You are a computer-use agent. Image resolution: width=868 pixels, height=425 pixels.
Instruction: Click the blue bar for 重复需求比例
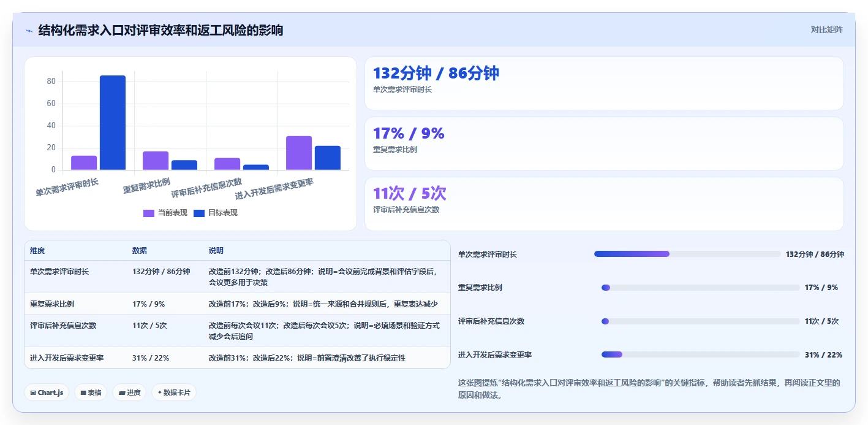[184, 165]
